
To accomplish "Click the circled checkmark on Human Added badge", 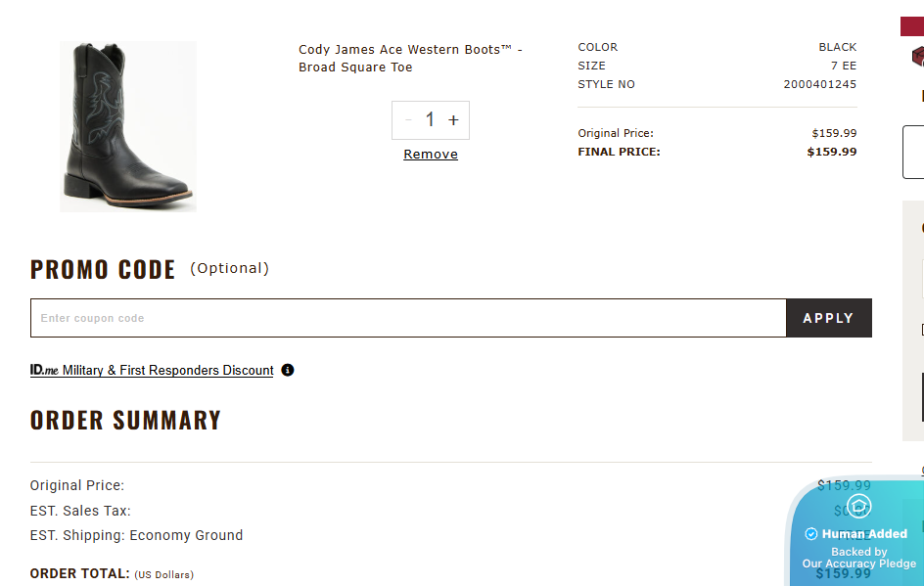I will point(810,533).
